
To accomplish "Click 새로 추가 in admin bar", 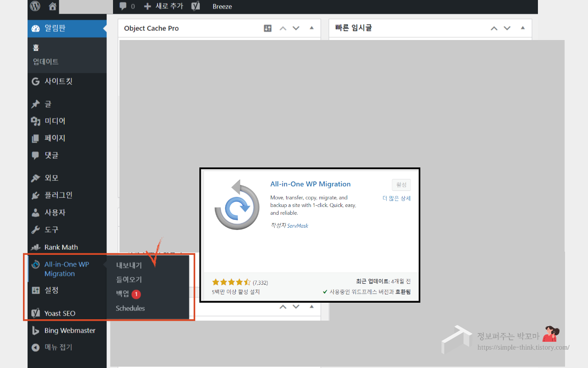I will [x=169, y=6].
